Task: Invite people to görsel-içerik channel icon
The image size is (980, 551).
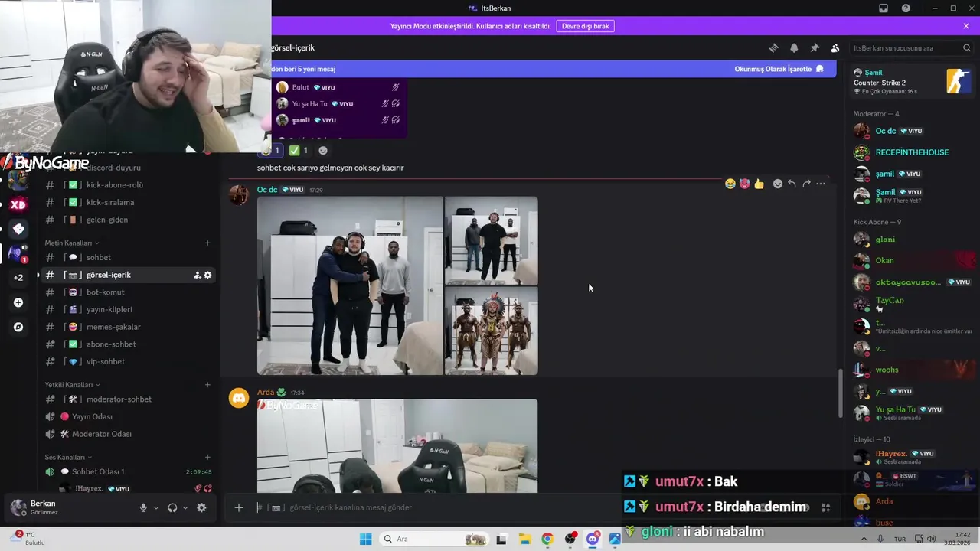Action: [197, 275]
